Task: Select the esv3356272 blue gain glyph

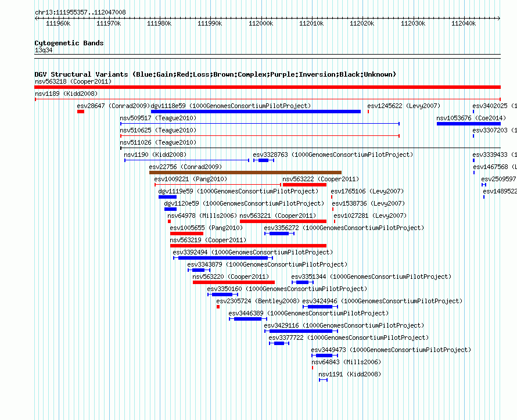Action: [x=279, y=234]
